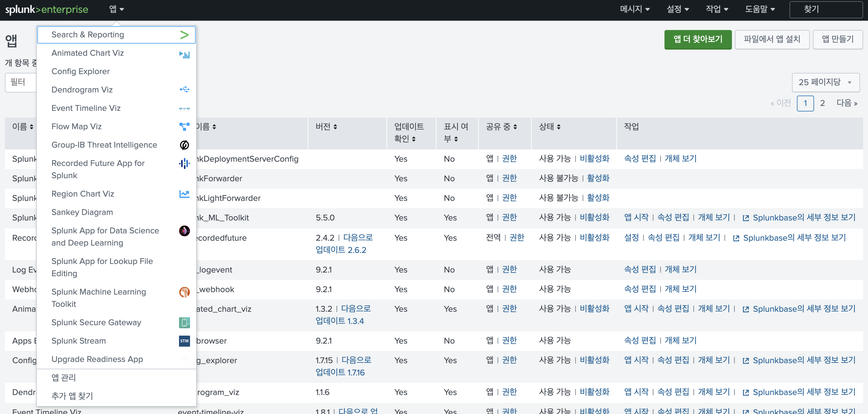Click 비활성화 in the SplunkDeploymentServerConfig row

[595, 159]
